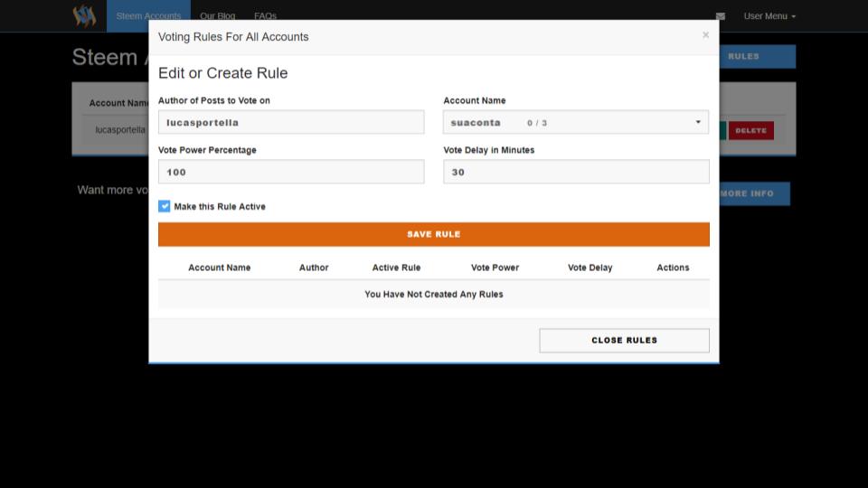Click the Account Name column header in rules table
868x488 pixels.
(x=219, y=267)
